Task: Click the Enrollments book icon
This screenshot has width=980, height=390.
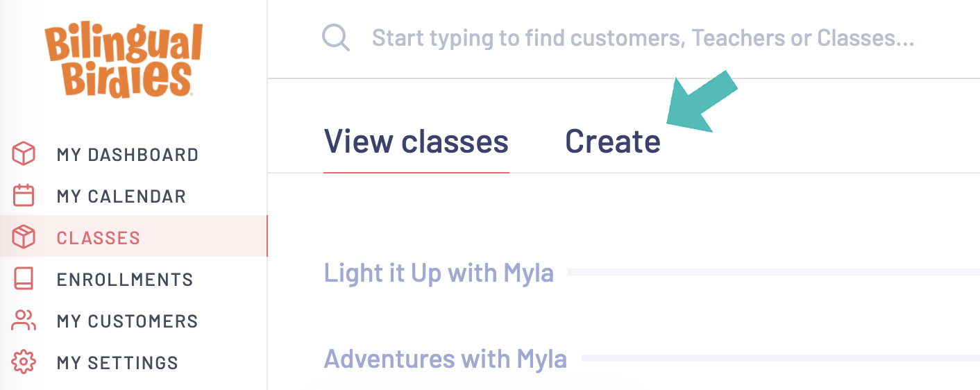Action: tap(24, 279)
